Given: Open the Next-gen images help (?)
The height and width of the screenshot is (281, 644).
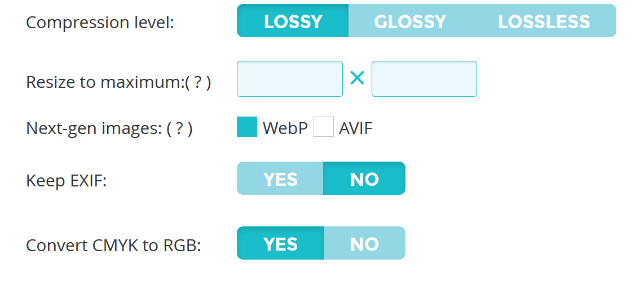Looking at the screenshot, I should 180,129.
